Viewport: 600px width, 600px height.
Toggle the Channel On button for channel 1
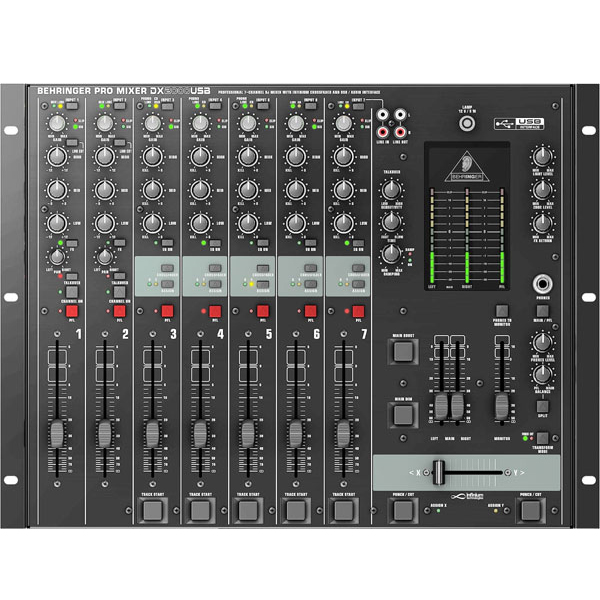click(72, 292)
